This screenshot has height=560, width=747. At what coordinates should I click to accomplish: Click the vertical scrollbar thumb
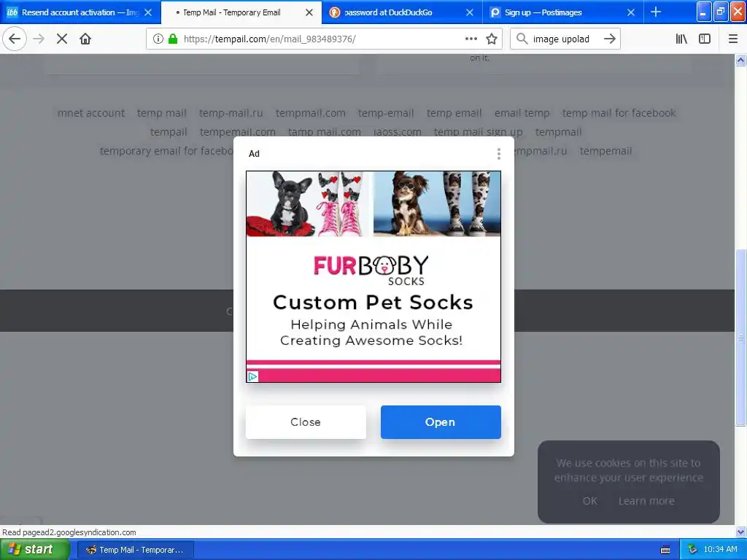[x=740, y=337]
